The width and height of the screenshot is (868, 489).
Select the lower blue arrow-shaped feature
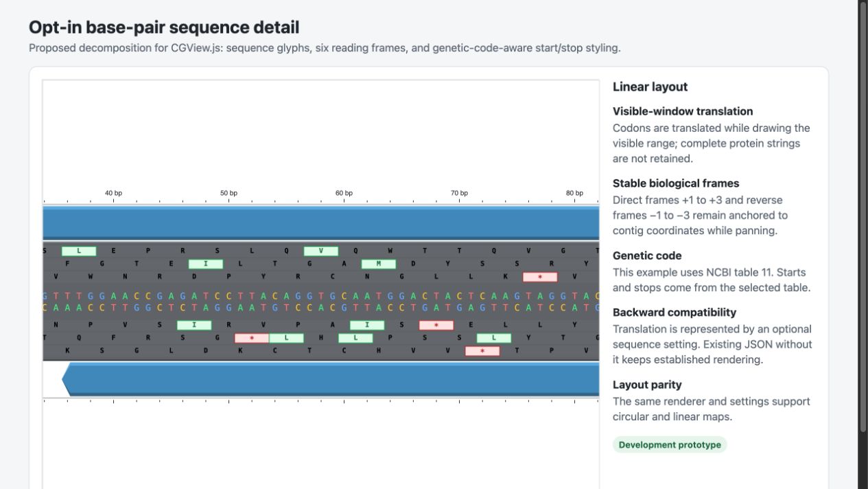(330, 380)
